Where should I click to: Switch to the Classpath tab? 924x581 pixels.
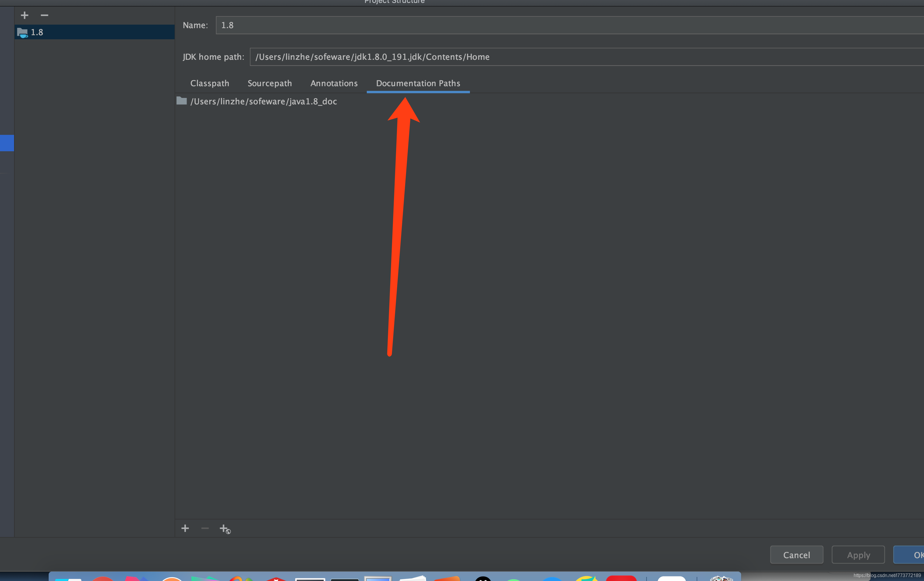tap(209, 83)
